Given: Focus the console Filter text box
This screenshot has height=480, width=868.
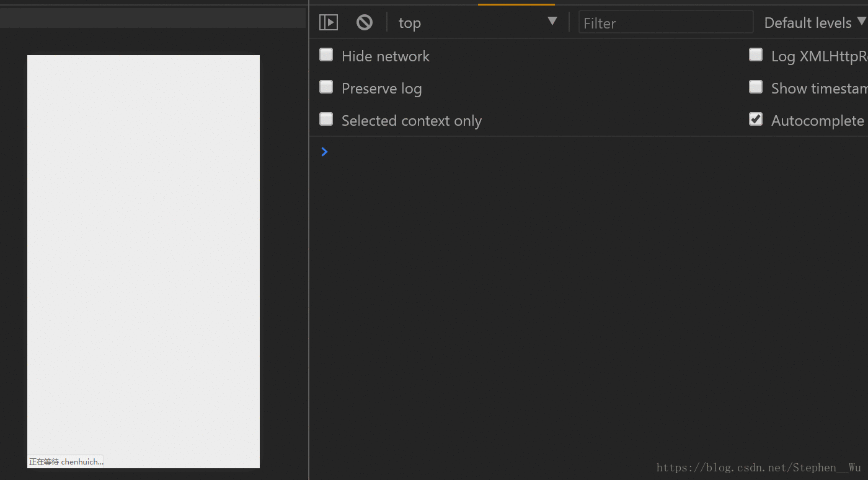Looking at the screenshot, I should click(x=666, y=22).
